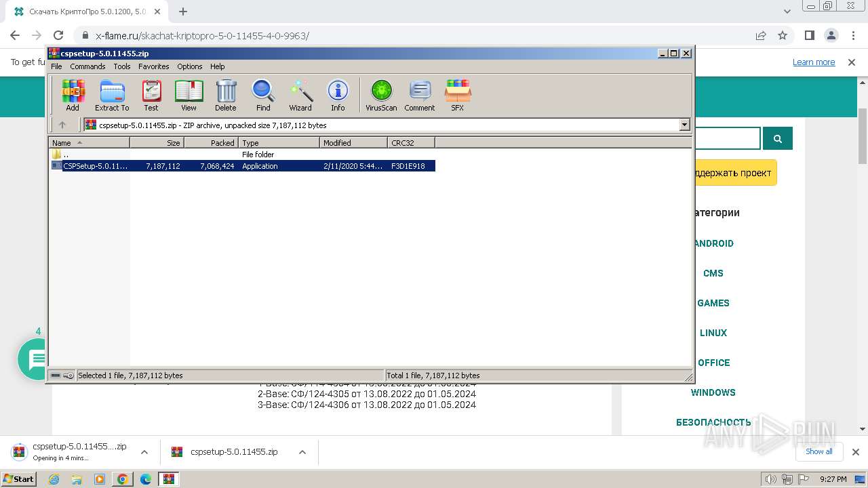Click the browser reload button
This screenshot has height=488, width=868.
click(58, 35)
